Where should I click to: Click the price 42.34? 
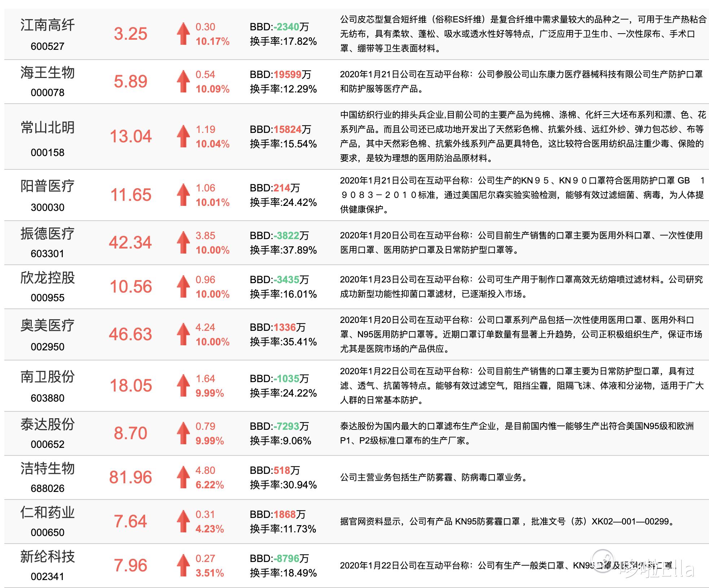point(131,242)
